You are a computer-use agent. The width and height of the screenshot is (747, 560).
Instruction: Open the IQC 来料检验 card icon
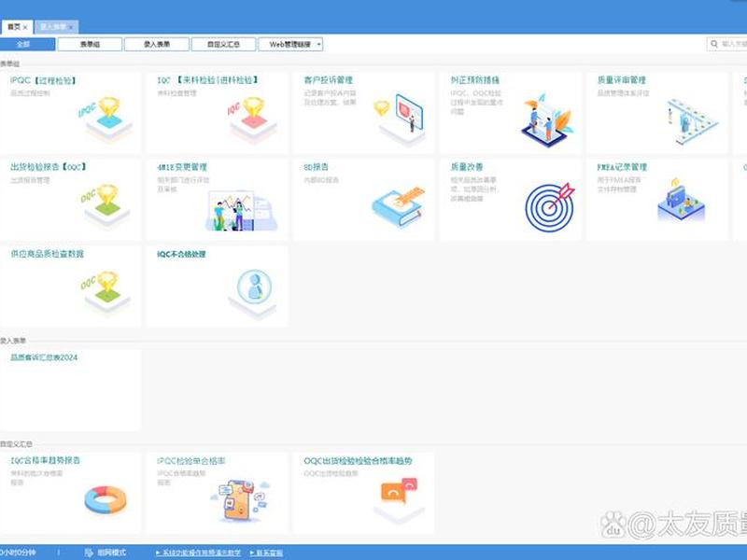coord(252,119)
